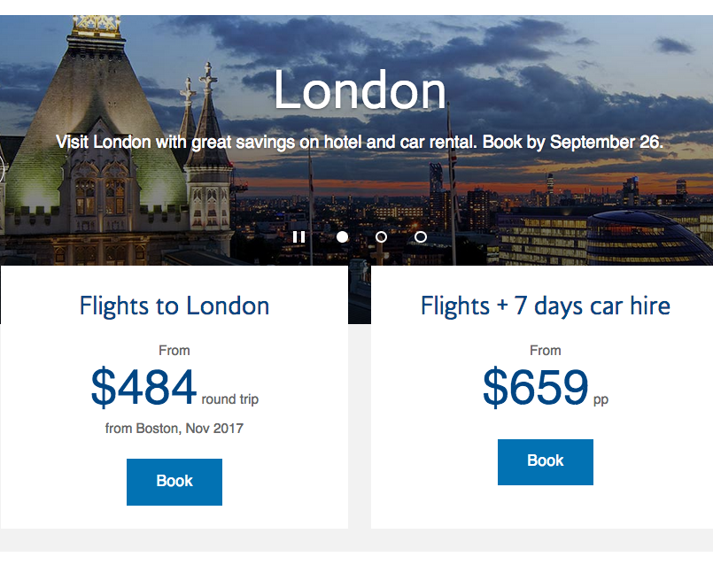Open the Flights to London heading
Viewport: 713px width, 588px height.
174,306
